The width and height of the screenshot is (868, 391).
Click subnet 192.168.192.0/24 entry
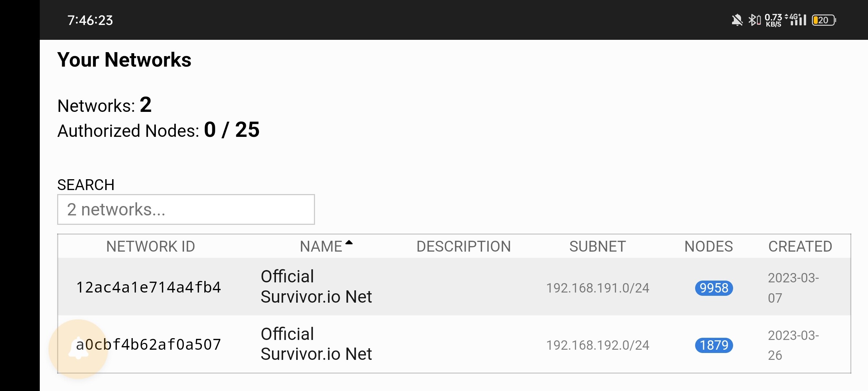(x=597, y=345)
